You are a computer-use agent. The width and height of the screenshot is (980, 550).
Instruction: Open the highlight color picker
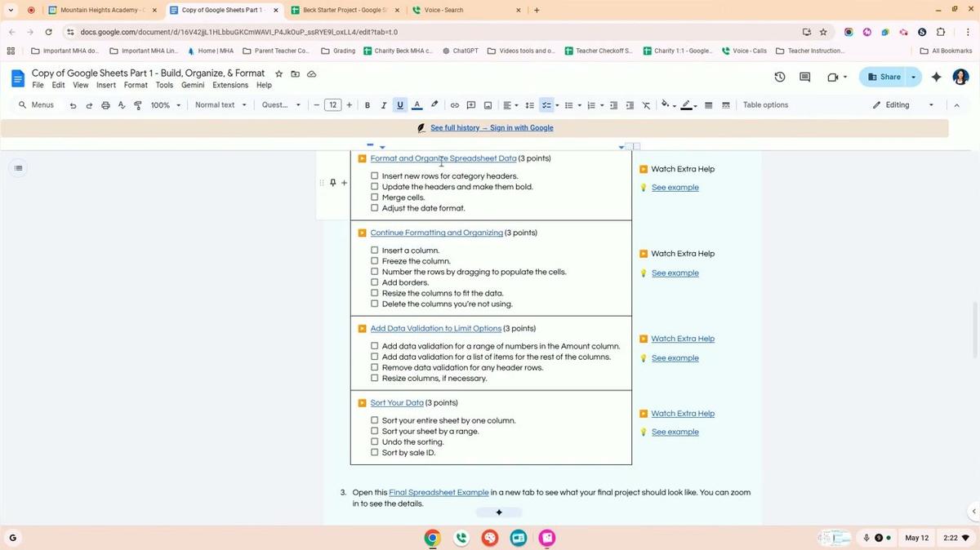[434, 105]
